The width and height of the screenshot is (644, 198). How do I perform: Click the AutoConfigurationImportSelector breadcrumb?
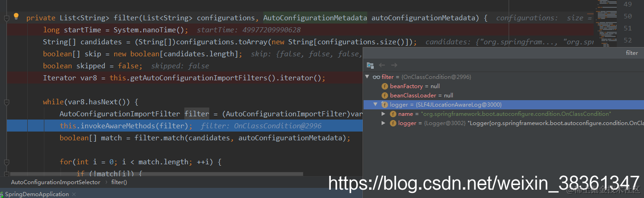pyautogui.click(x=55, y=182)
